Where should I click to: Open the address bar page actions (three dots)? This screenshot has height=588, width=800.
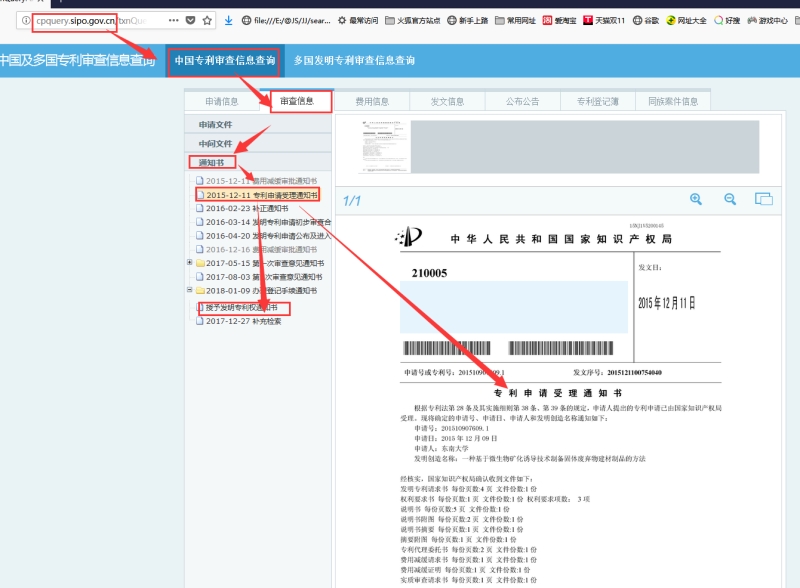pyautogui.click(x=173, y=20)
